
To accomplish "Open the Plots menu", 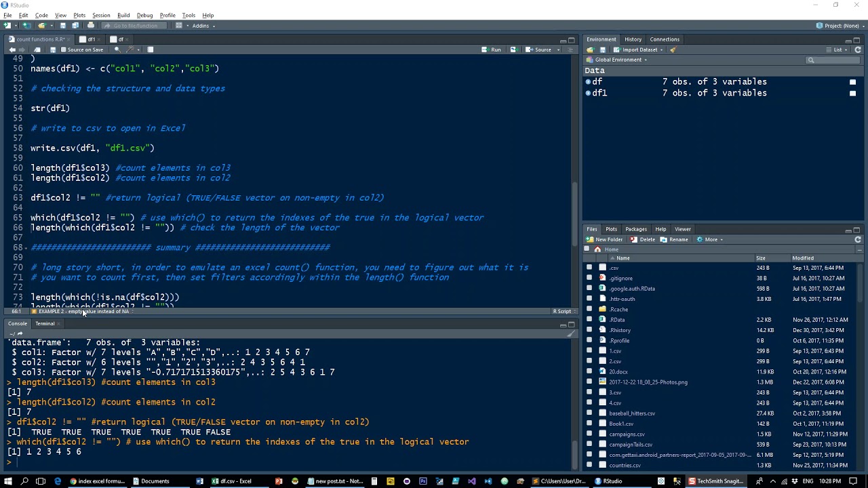I will (x=79, y=15).
